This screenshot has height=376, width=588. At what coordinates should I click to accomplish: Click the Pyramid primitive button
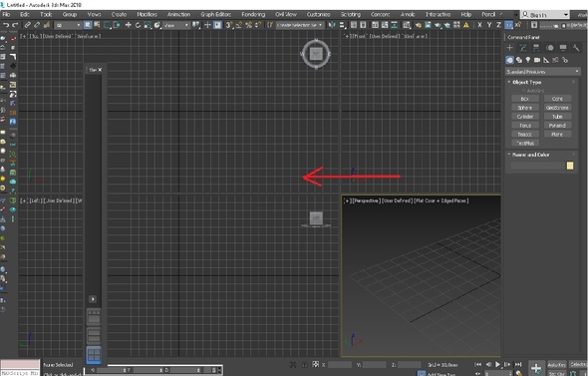pos(557,126)
